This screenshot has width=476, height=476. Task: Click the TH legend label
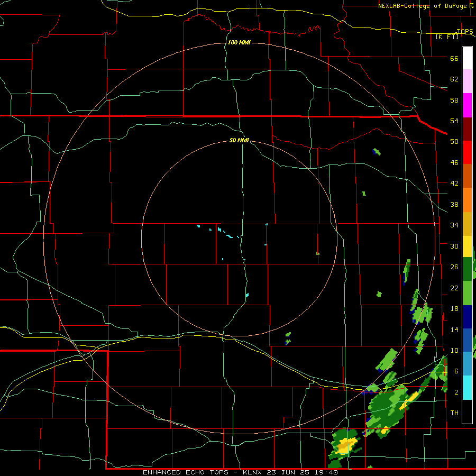click(454, 413)
